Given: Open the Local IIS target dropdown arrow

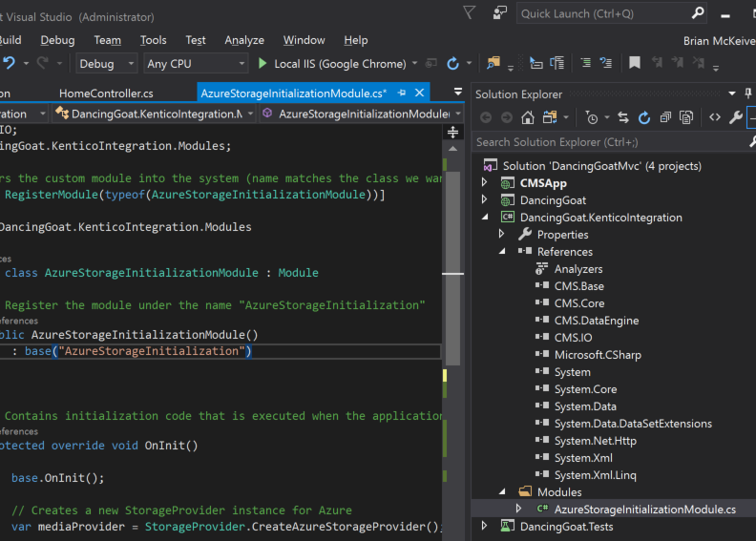Looking at the screenshot, I should click(414, 63).
